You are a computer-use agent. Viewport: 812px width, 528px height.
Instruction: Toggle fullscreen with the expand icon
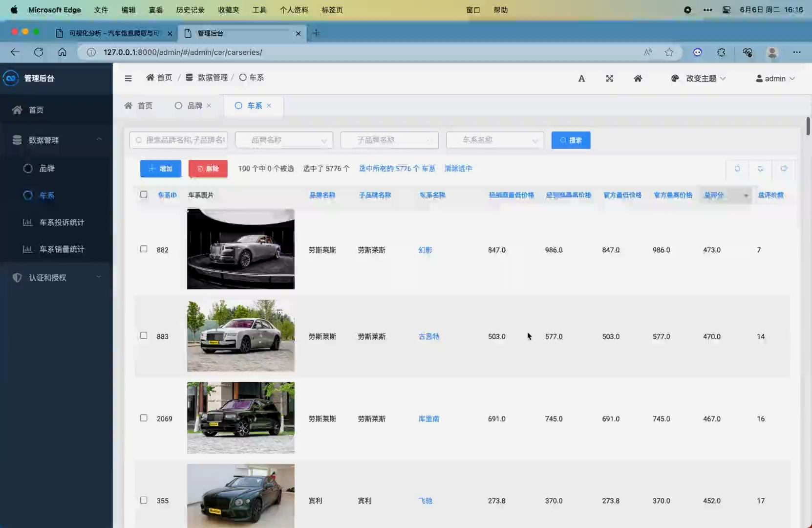609,78
